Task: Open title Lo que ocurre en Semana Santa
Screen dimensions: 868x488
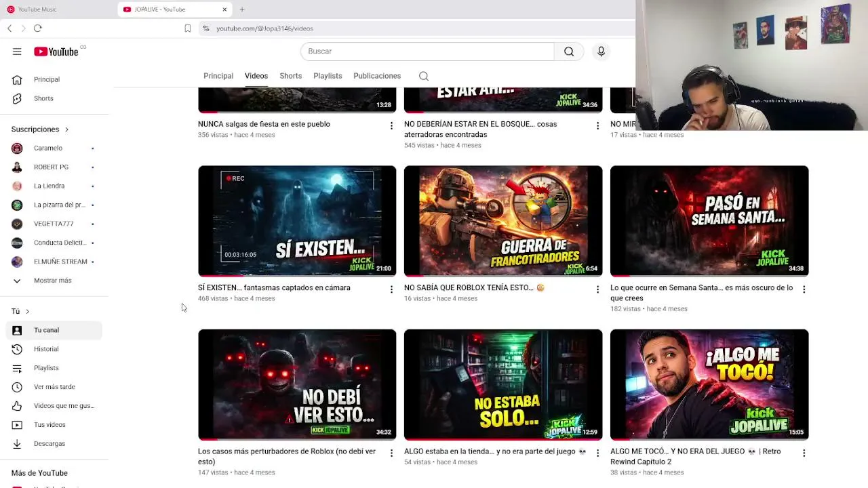Action: point(701,293)
